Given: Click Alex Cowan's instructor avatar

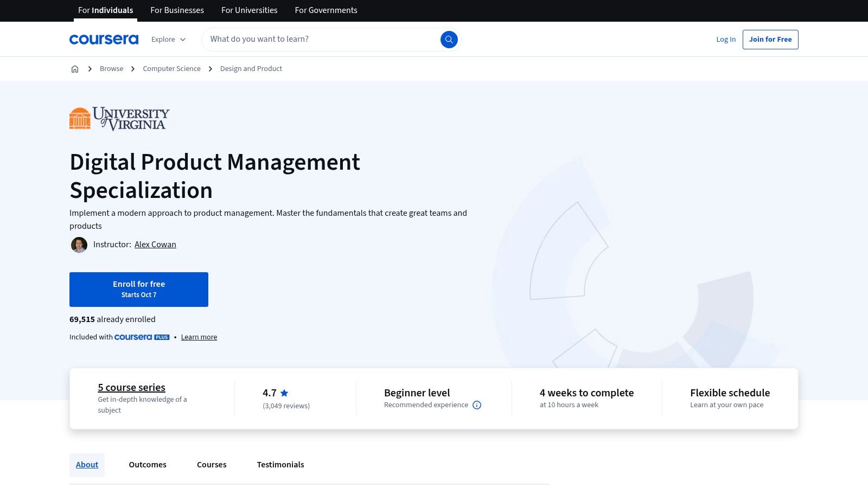Looking at the screenshot, I should click(x=79, y=245).
